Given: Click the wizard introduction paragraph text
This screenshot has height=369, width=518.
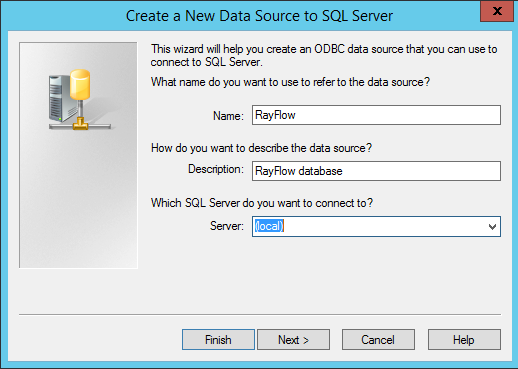Looking at the screenshot, I should (324, 55).
